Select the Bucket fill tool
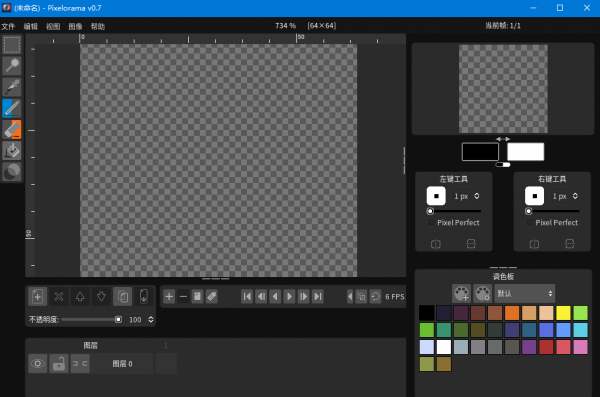 tap(12, 150)
